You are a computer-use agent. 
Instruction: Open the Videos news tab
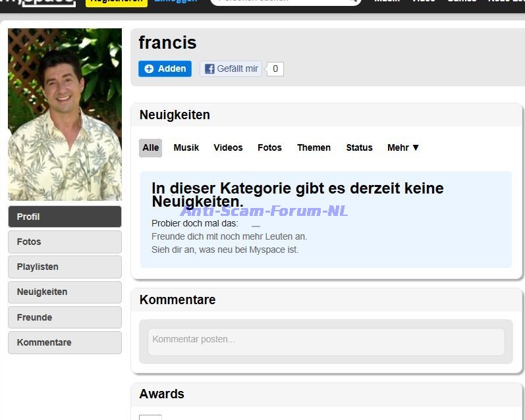pos(228,147)
